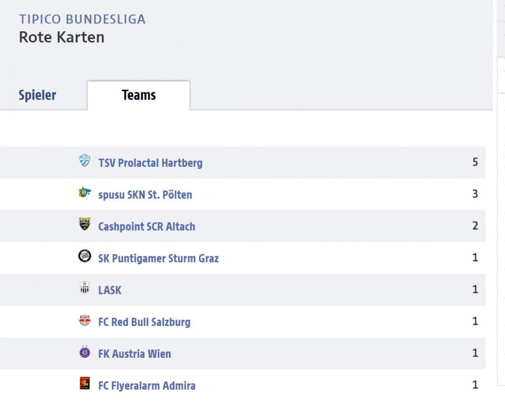Open FC Red Bull Salzburg link
Image resolution: width=505 pixels, height=420 pixels.
pos(144,322)
